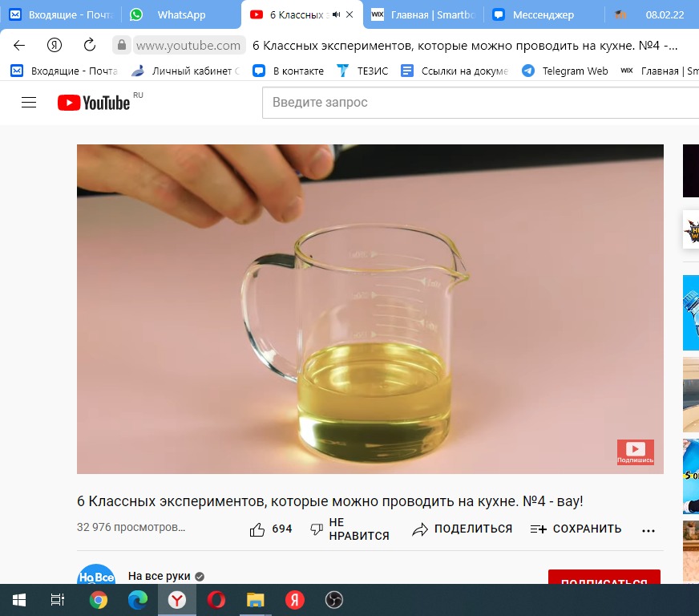Screen dimensions: 699x616
Task: Launch Opera from the taskbar
Action: point(216,600)
